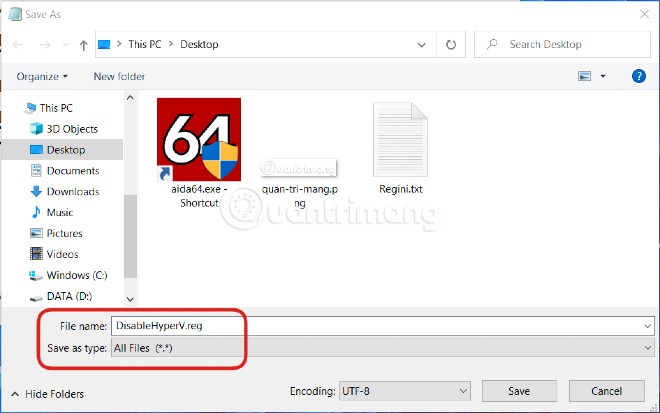Click the Save button

point(519,392)
